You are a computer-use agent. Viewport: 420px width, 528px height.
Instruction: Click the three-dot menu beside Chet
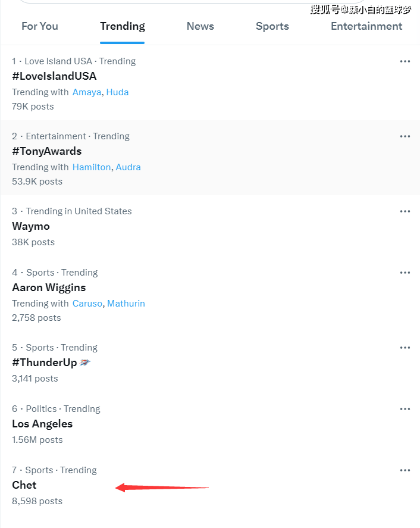pyautogui.click(x=405, y=470)
